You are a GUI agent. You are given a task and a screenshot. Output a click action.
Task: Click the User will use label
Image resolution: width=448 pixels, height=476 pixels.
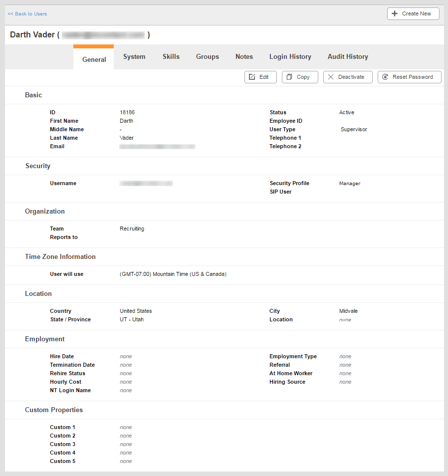point(66,274)
